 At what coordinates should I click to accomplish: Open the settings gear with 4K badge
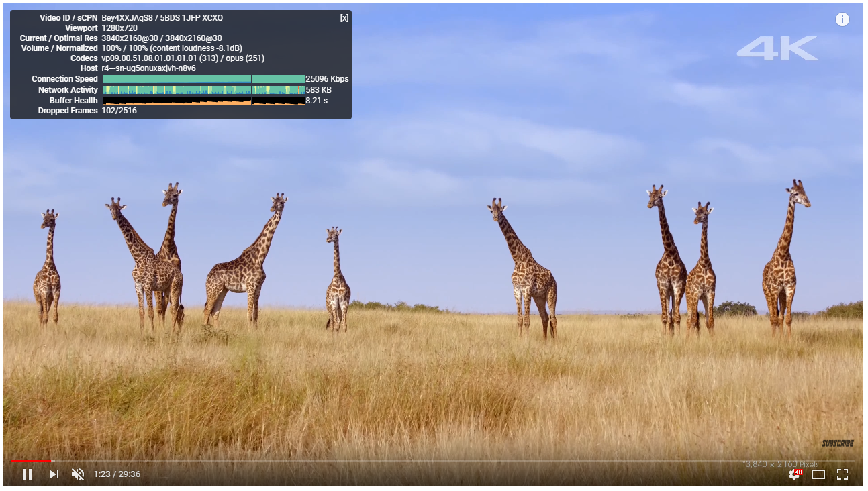pyautogui.click(x=794, y=474)
